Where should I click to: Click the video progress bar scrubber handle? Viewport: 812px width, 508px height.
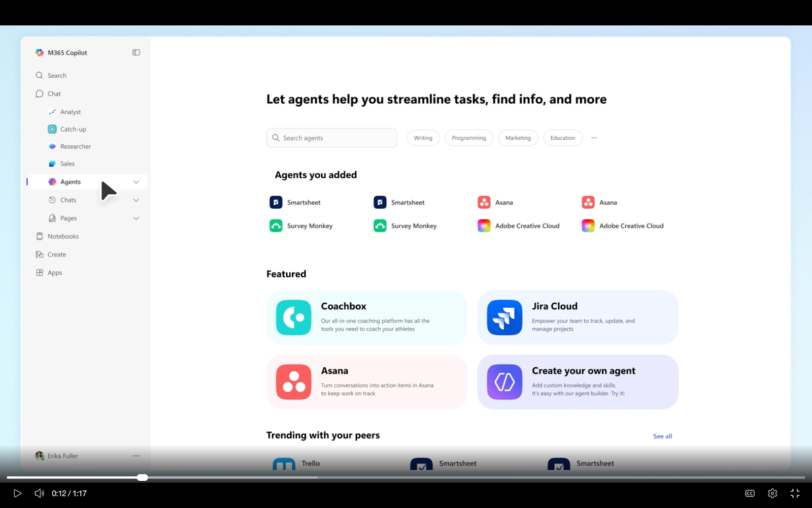point(143,478)
